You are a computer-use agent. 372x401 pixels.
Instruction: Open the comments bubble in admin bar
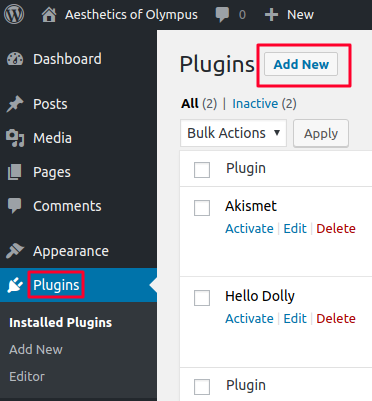click(x=222, y=15)
